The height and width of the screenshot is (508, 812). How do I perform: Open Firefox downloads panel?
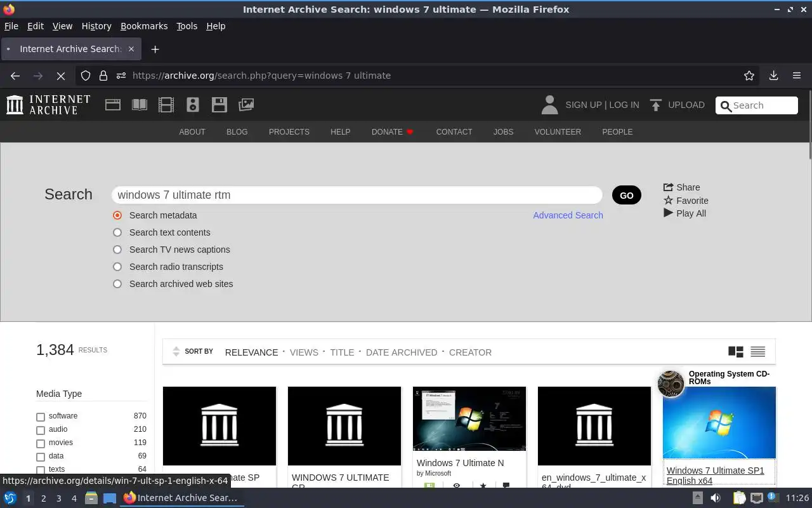click(773, 76)
